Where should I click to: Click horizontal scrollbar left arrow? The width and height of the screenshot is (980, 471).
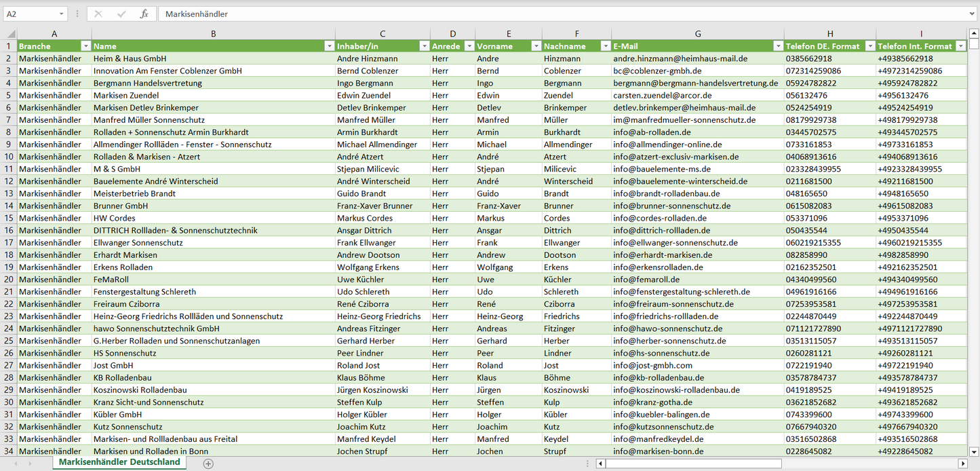click(x=600, y=464)
